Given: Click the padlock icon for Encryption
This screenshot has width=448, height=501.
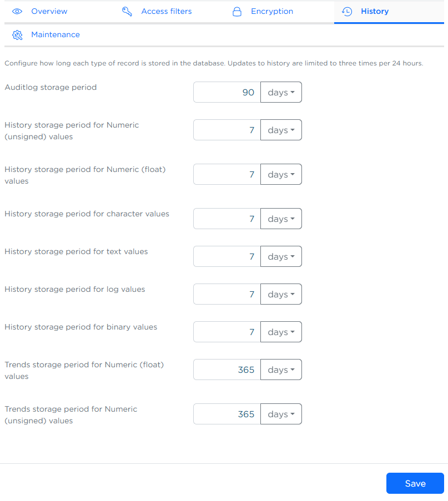Looking at the screenshot, I should click(x=237, y=11).
